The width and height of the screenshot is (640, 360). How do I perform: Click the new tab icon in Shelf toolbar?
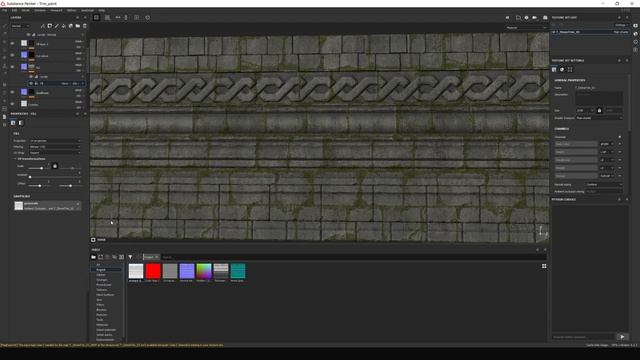pos(100,257)
